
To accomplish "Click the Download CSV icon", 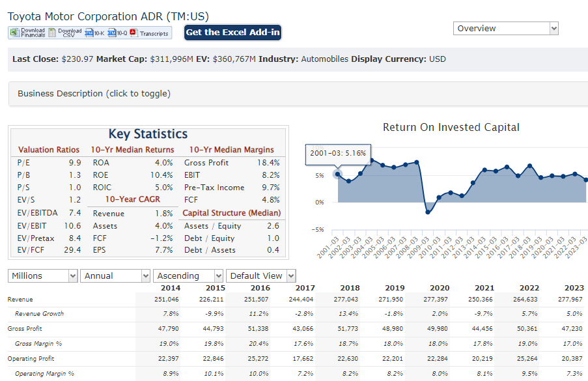I will 52,33.
